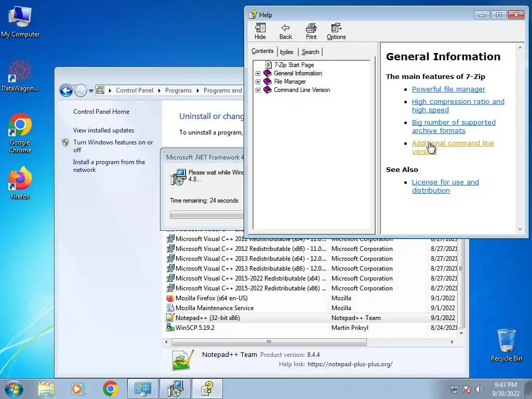Open Turn Windows features on or off
The image size is (532, 399).
tap(113, 146)
